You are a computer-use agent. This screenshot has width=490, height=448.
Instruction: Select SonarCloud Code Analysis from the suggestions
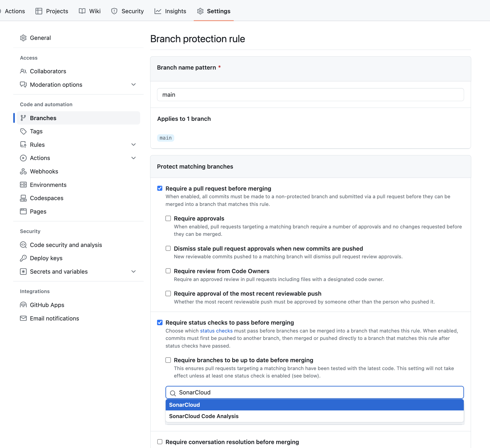tap(204, 416)
